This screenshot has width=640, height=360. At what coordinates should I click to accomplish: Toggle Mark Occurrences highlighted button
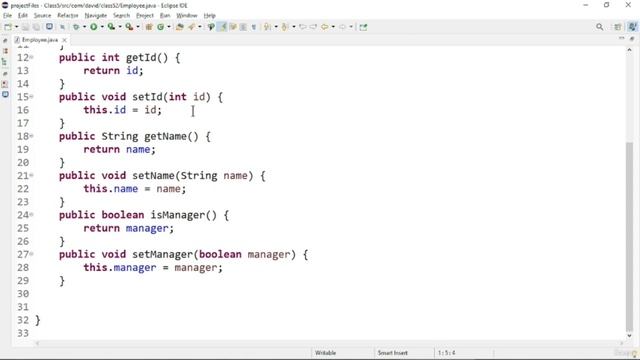point(222,27)
